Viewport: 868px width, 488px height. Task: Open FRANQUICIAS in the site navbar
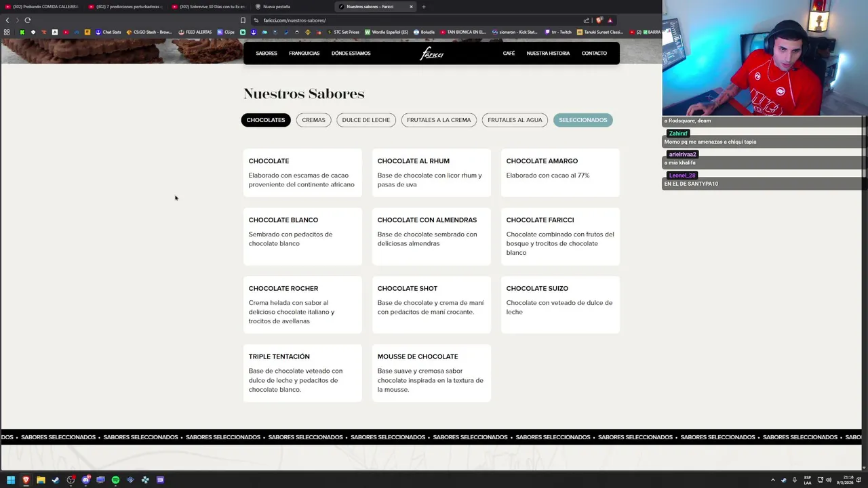click(304, 53)
